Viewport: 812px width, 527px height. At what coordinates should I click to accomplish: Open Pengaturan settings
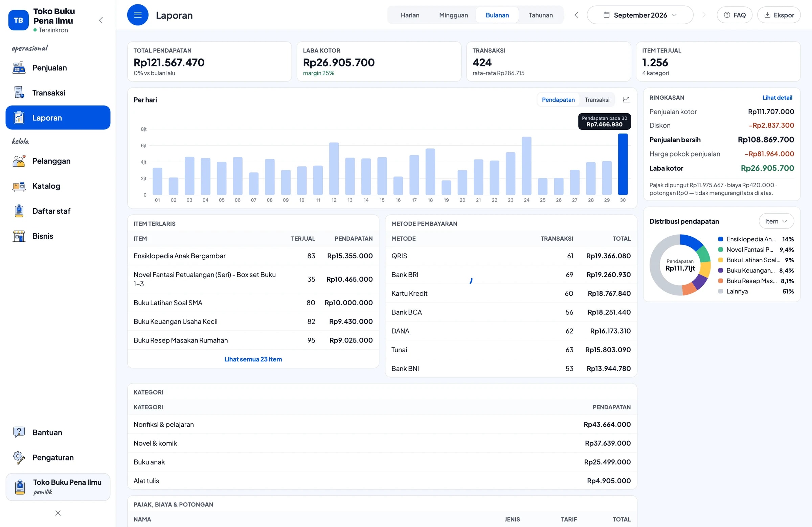58,457
